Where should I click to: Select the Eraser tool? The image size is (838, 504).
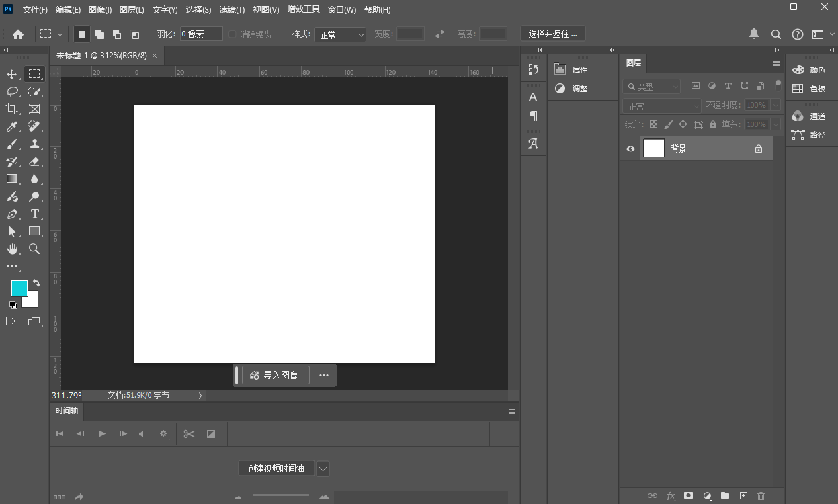(34, 161)
